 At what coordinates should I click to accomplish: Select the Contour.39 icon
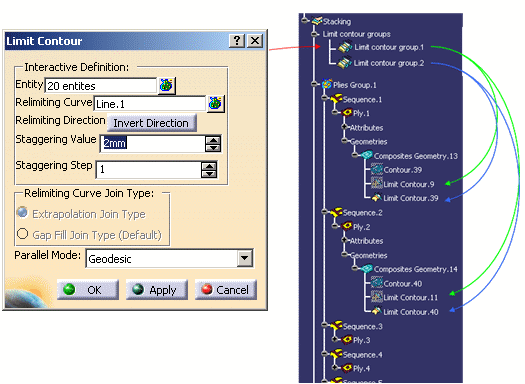377,169
